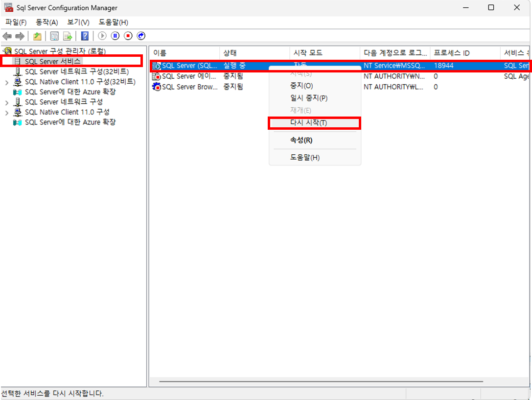The height and width of the screenshot is (400, 532).
Task: Click the Export list toolbar icon
Action: coord(68,36)
